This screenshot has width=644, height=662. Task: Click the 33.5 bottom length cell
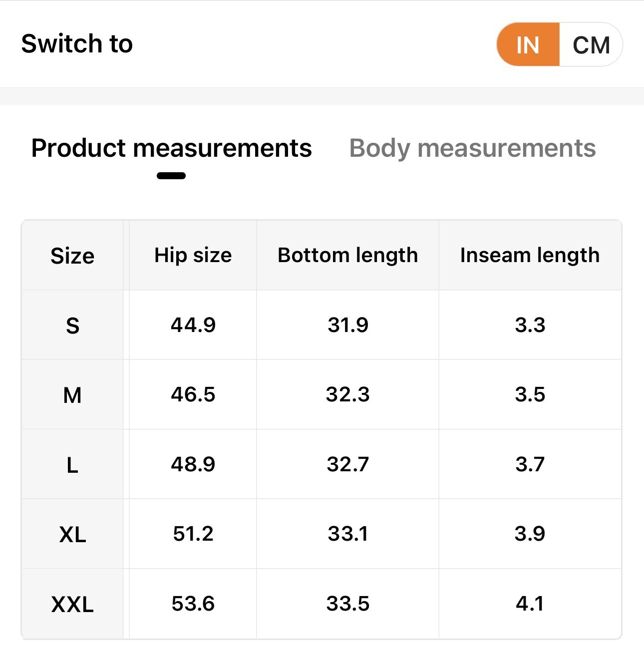347,604
